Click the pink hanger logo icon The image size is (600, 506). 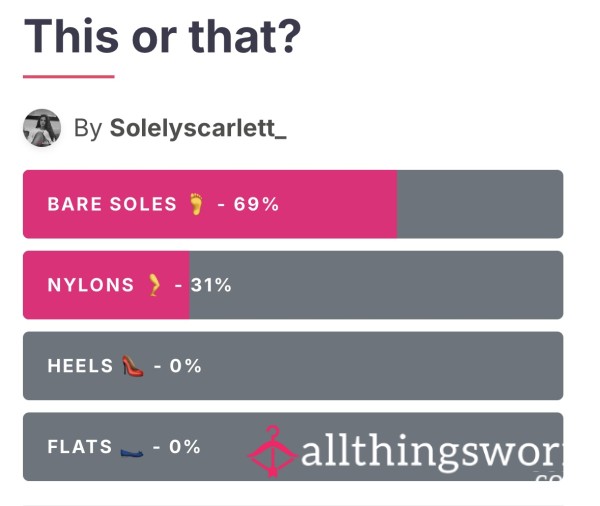coord(272,451)
